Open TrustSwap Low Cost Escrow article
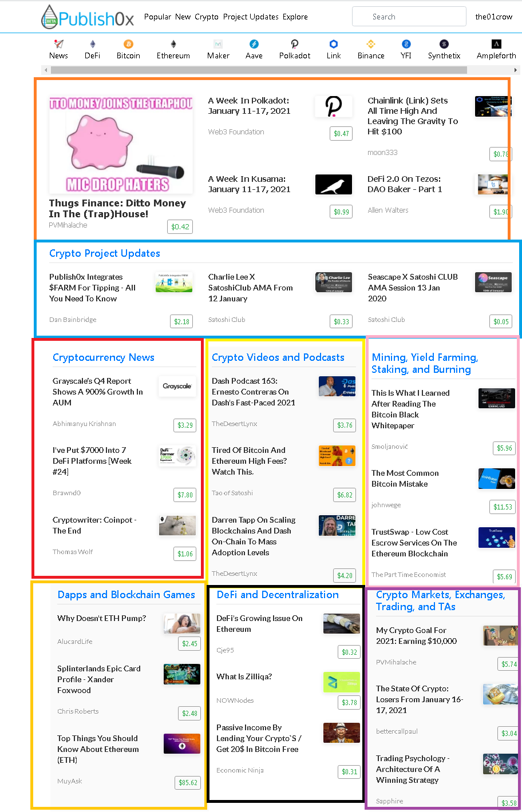The width and height of the screenshot is (522, 812). [x=414, y=543]
